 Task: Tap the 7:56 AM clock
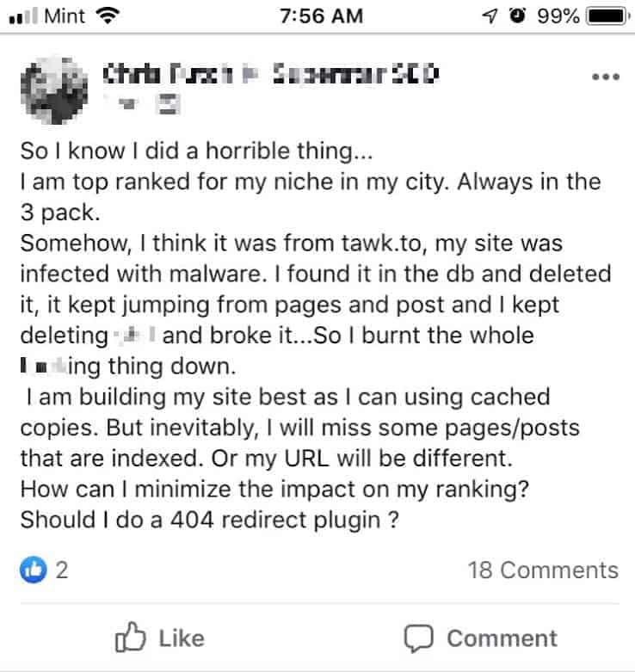(x=322, y=15)
